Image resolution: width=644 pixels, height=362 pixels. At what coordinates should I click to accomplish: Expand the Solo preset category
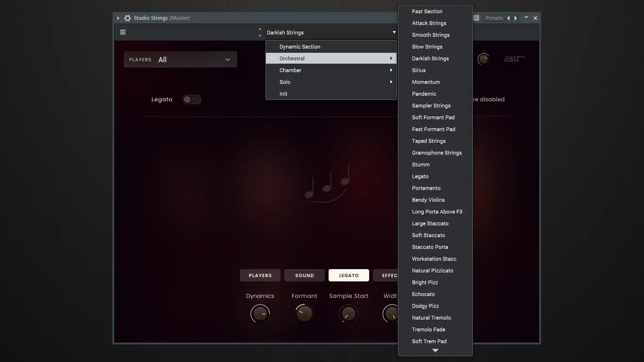tap(331, 82)
